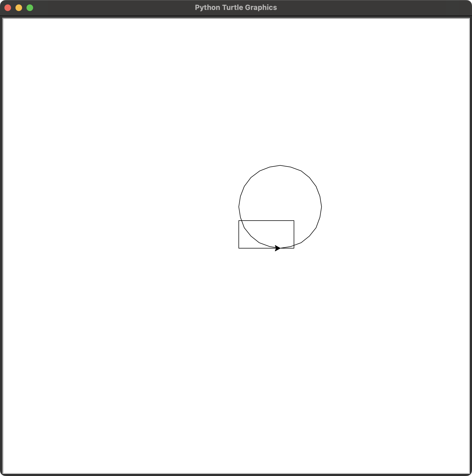Click the midpoint of the rectangle's top edge
472x476 pixels.
pos(266,221)
